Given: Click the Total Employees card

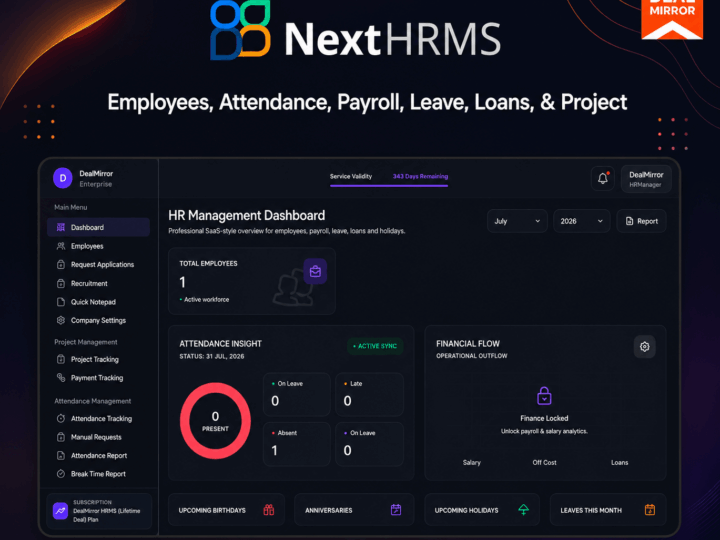Looking at the screenshot, I should (252, 281).
